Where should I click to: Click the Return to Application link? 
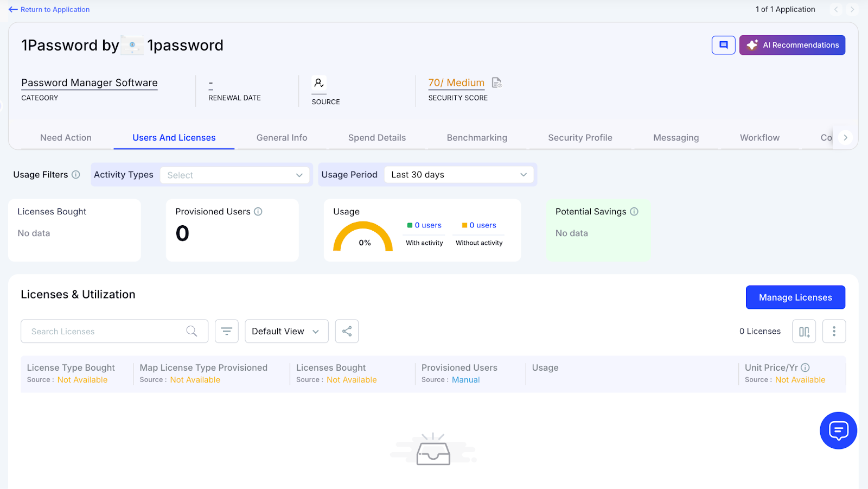pos(55,9)
